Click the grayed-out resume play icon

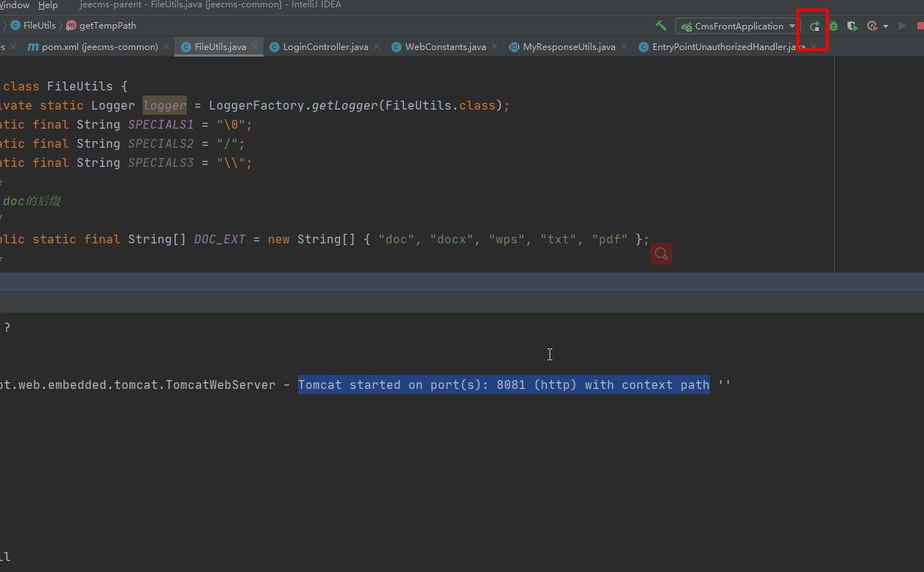click(x=903, y=26)
